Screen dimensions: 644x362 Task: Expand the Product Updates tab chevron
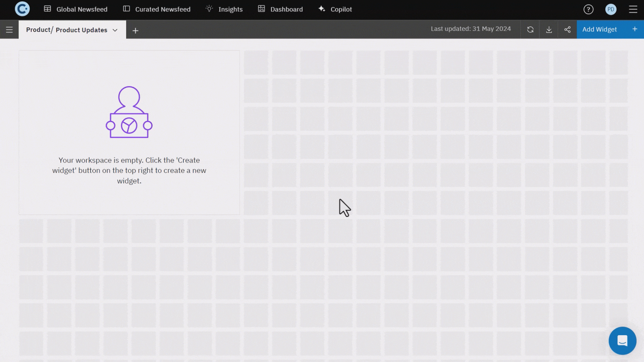pyautogui.click(x=115, y=30)
